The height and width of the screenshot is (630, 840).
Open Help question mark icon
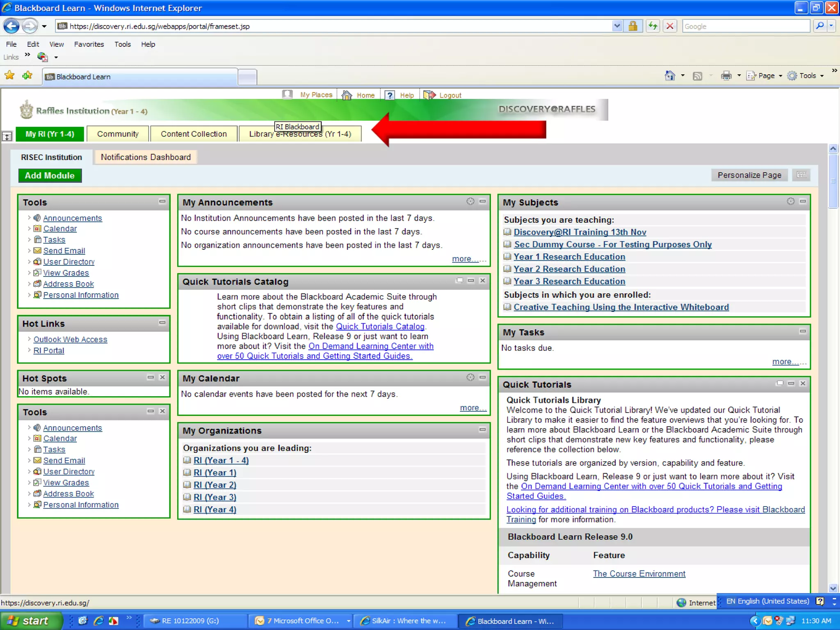point(389,95)
